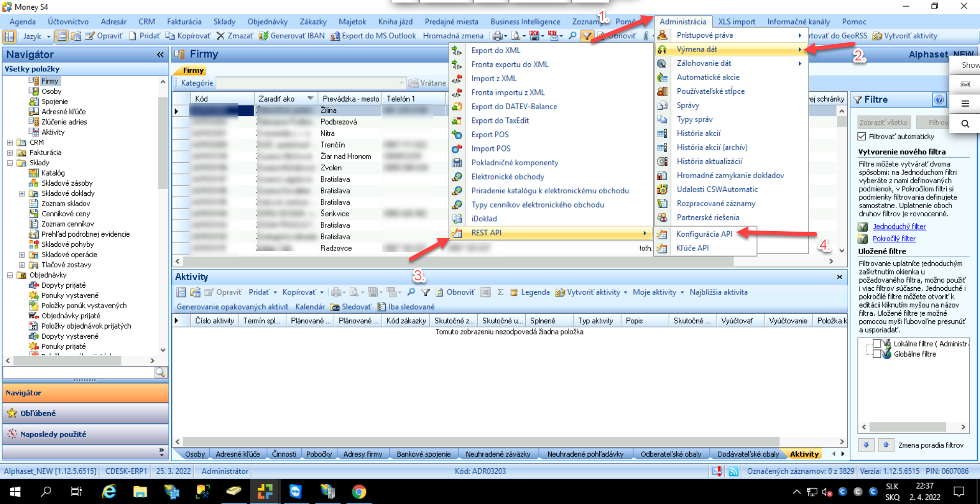Click Generovanie opakovaných aktivít button

point(232,307)
